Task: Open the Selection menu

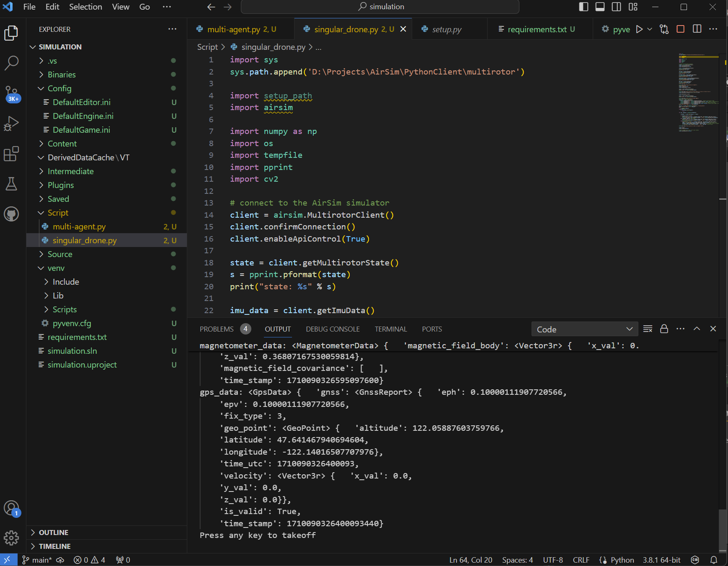Action: click(x=85, y=7)
